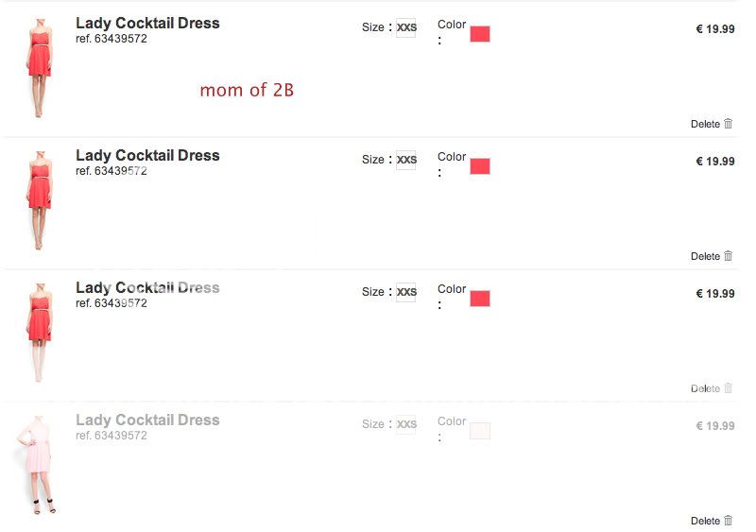This screenshot has height=532, width=756.
Task: Pick the red color swatch in the third row
Action: (x=480, y=299)
